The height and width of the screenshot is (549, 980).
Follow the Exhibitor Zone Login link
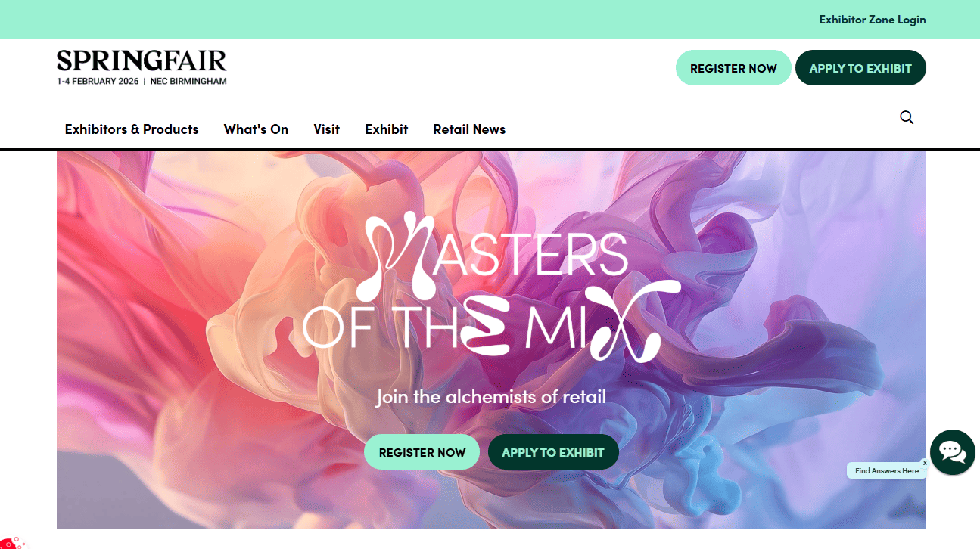(x=873, y=20)
